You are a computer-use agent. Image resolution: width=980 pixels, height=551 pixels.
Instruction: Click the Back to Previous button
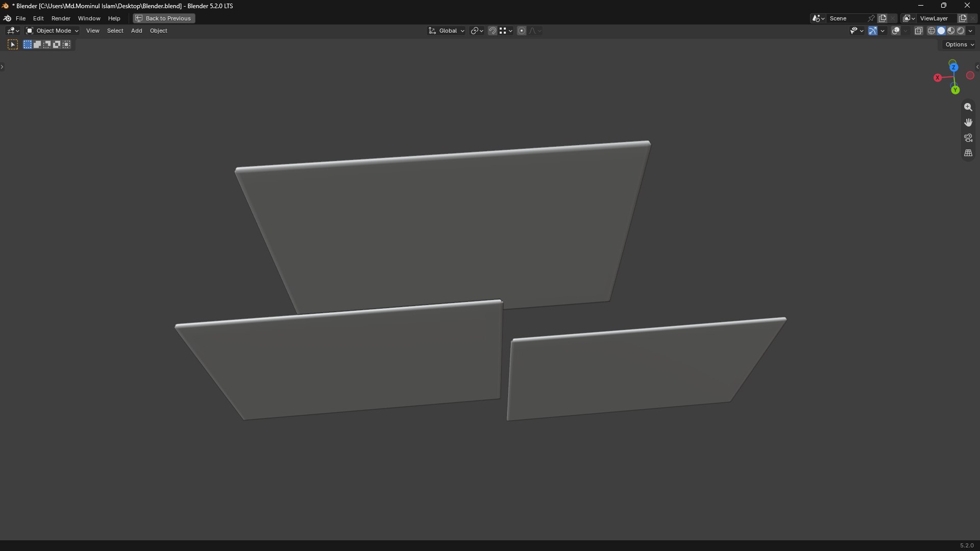coord(164,18)
